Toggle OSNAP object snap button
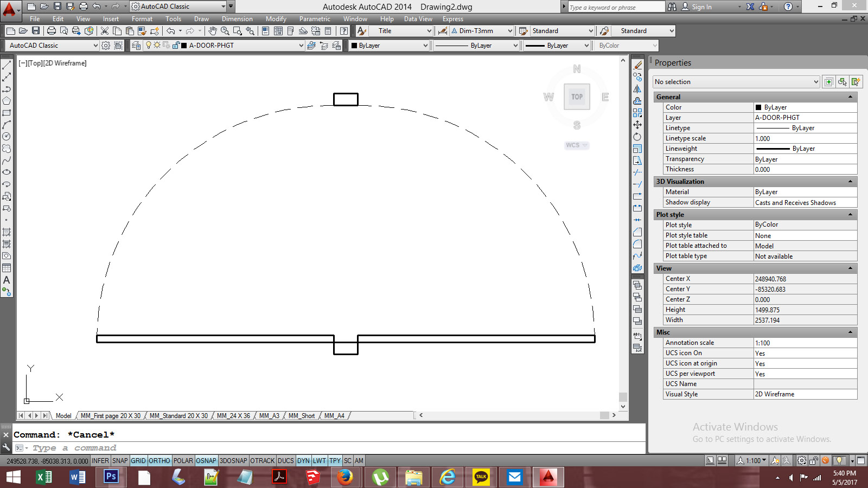The height and width of the screenshot is (488, 868). click(206, 461)
